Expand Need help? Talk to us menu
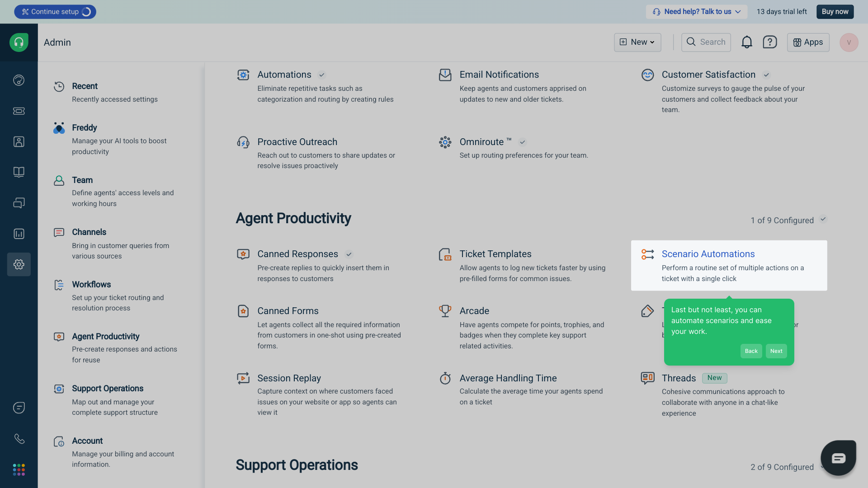Image resolution: width=868 pixels, height=488 pixels. tap(696, 12)
